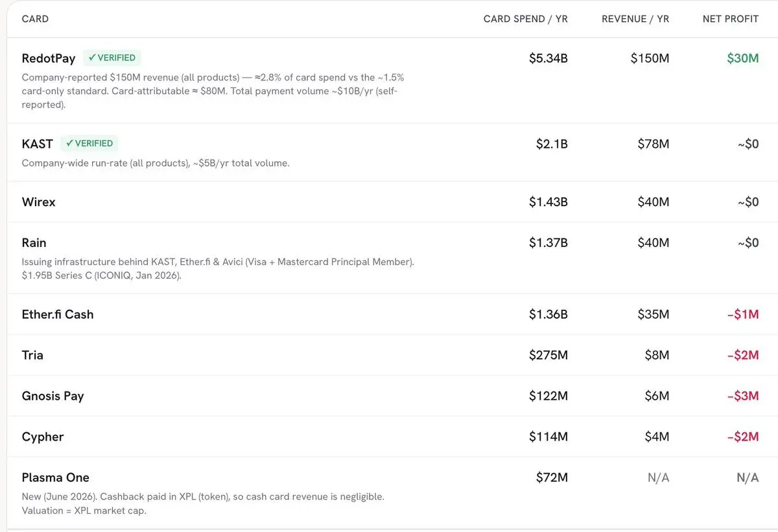Image resolution: width=778 pixels, height=532 pixels.
Task: Select Gnosis Pay's $122M card spend
Action: [x=548, y=396]
